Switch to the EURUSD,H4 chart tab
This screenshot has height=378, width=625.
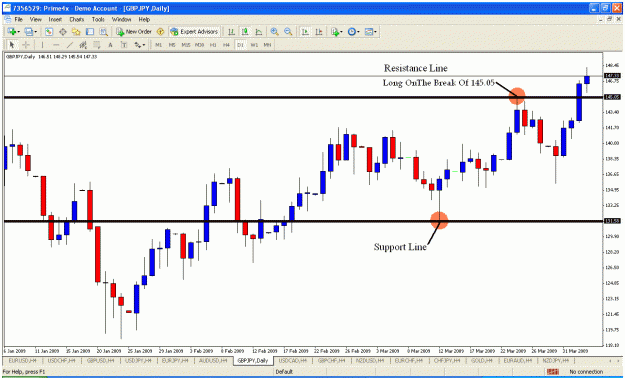[x=22, y=360]
